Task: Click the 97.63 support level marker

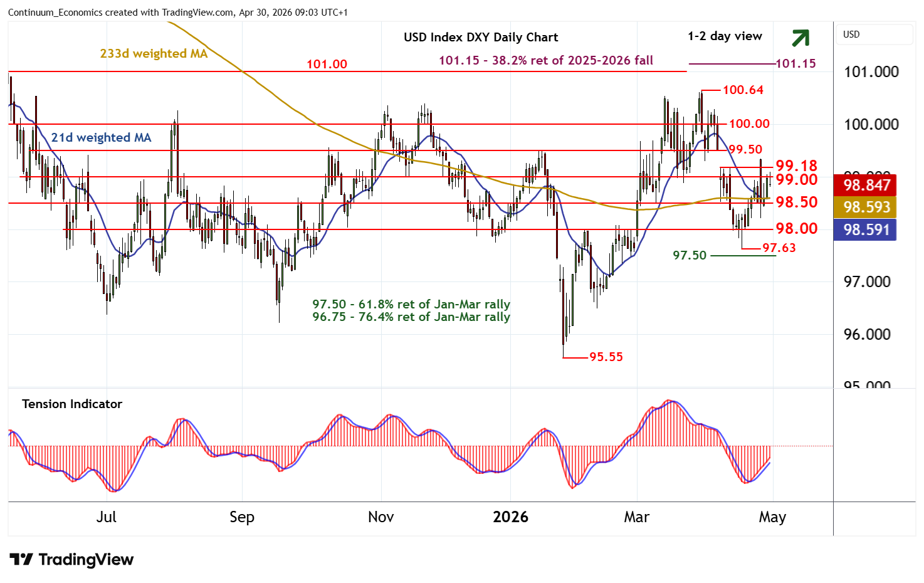Action: [779, 248]
